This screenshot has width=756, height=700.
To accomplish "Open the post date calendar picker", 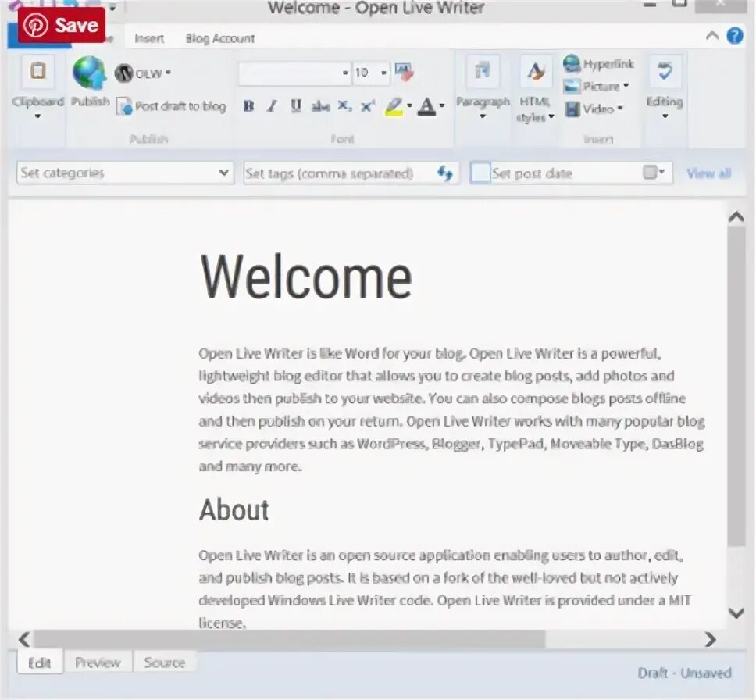I will 654,172.
